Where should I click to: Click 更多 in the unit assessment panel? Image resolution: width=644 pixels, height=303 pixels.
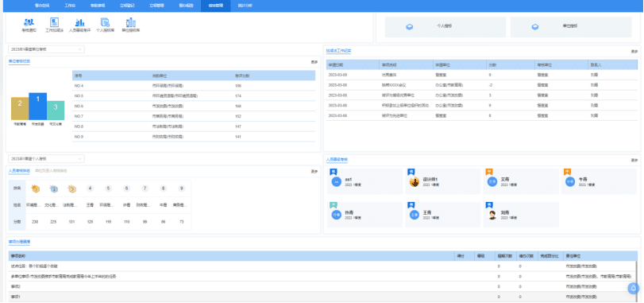(314, 62)
